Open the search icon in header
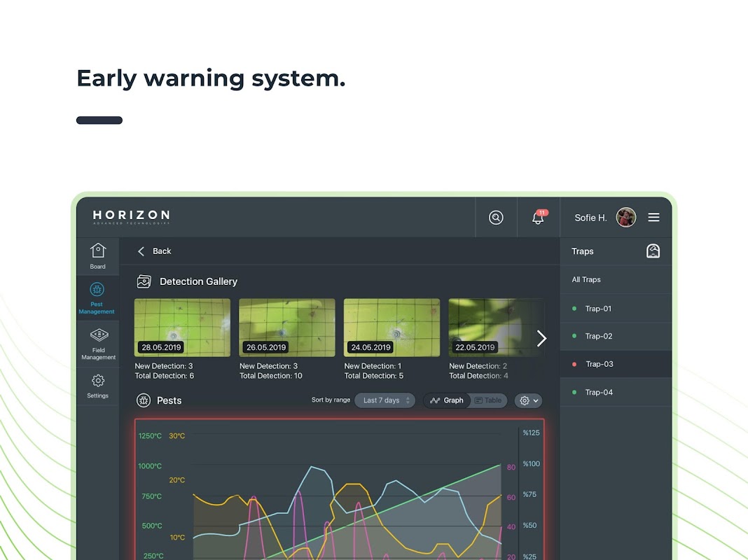This screenshot has height=560, width=748. pyautogui.click(x=496, y=217)
